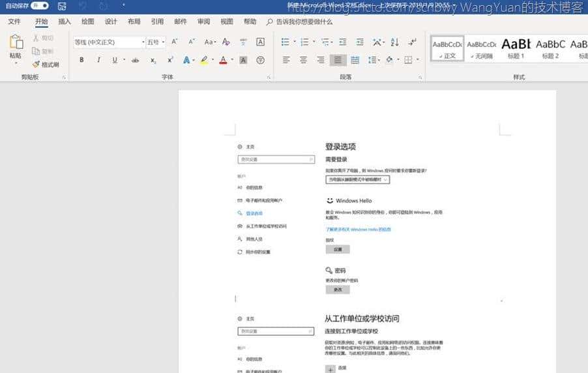Toggle the highlighted justify alignment button
The height and width of the screenshot is (373, 588).
[338, 59]
